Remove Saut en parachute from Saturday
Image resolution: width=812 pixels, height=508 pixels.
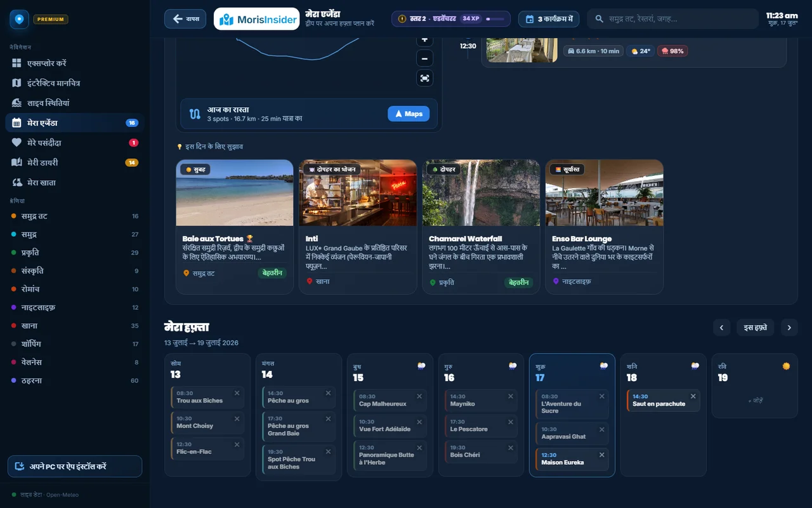click(693, 396)
